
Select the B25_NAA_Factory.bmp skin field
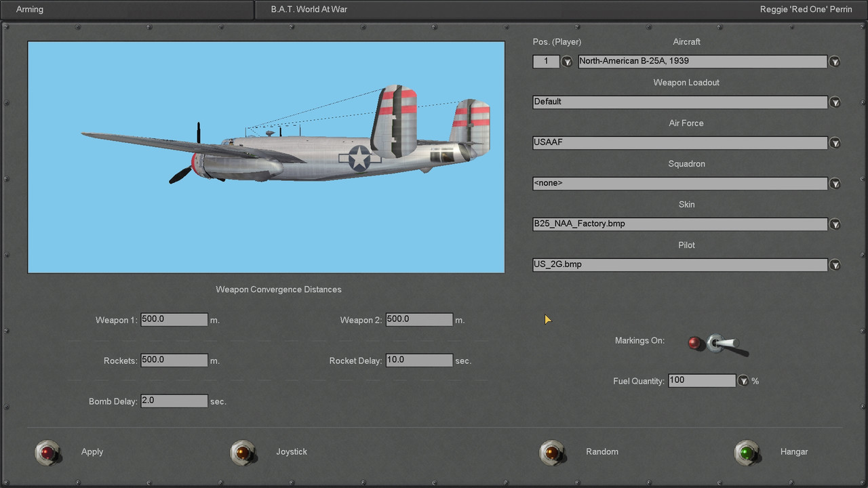pyautogui.click(x=680, y=224)
